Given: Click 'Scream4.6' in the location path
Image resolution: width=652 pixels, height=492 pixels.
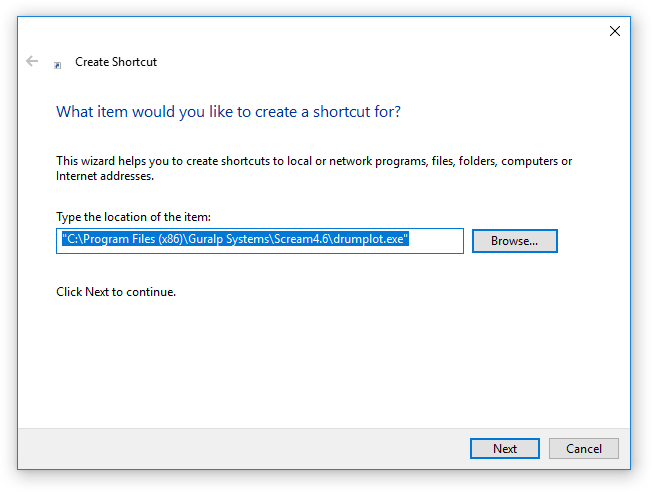Looking at the screenshot, I should (x=301, y=239).
